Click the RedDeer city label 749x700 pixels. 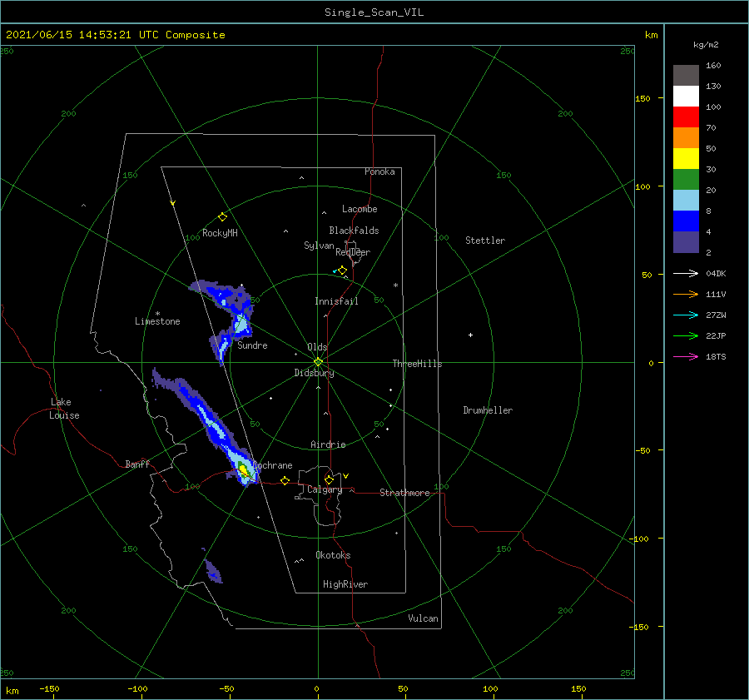pyautogui.click(x=353, y=252)
